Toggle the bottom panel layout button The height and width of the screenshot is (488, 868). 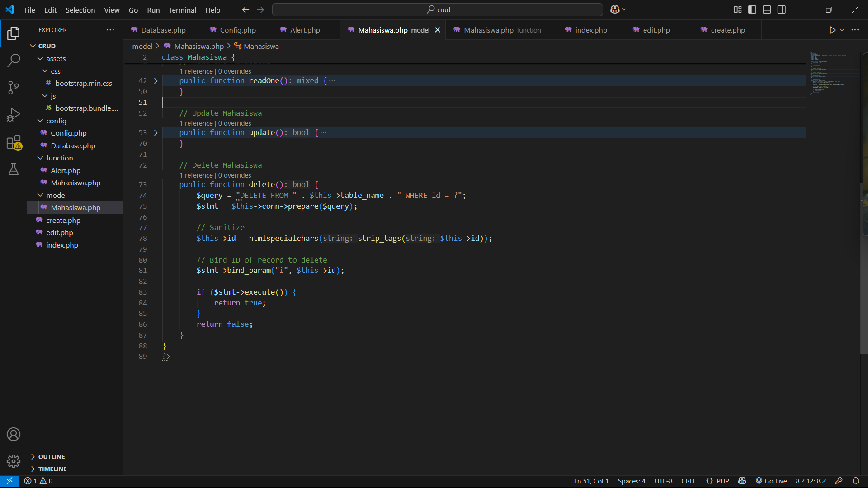coord(767,9)
